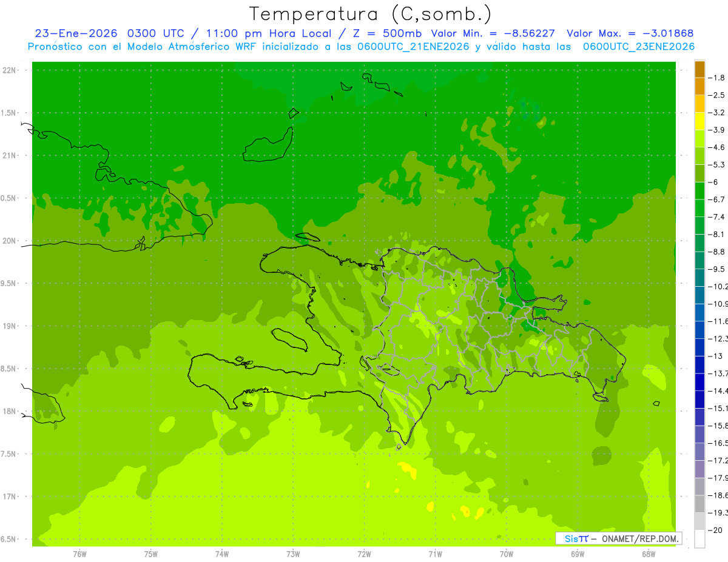Click the '18N' latitude label

[10, 411]
